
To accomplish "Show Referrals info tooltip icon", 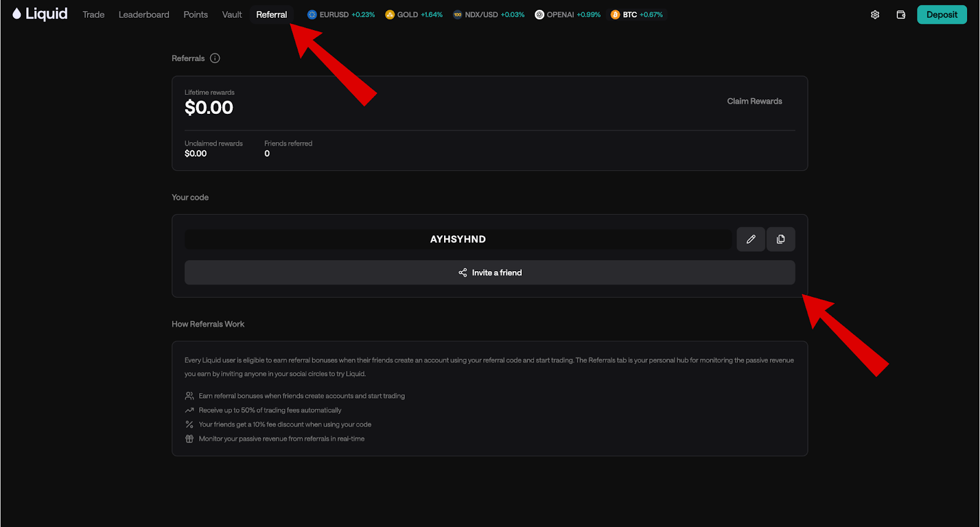I will (x=215, y=58).
